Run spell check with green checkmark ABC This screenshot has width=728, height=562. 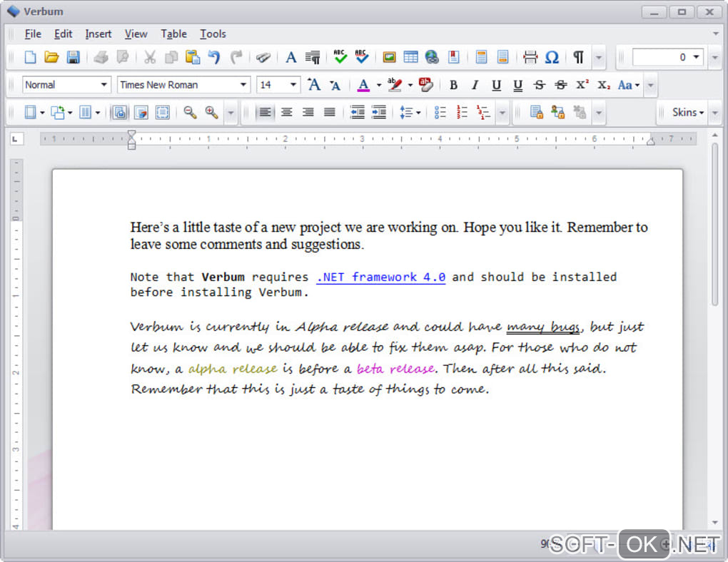tap(340, 58)
